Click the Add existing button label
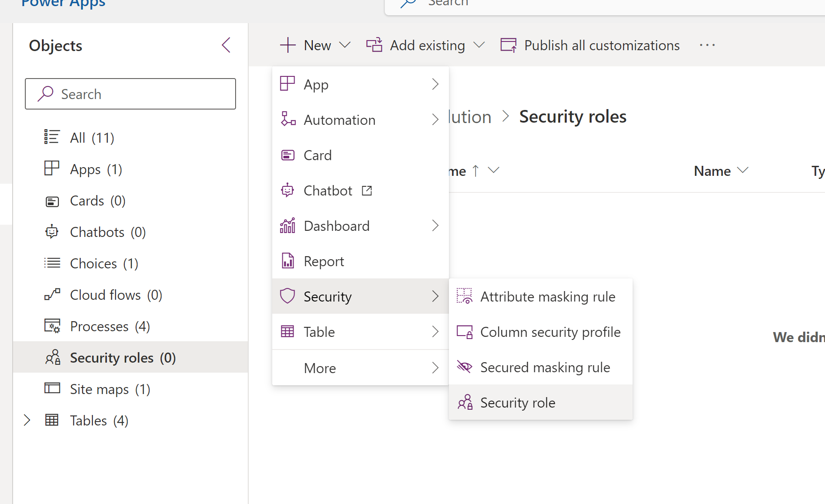Screen dimensions: 825x504 [428, 45]
